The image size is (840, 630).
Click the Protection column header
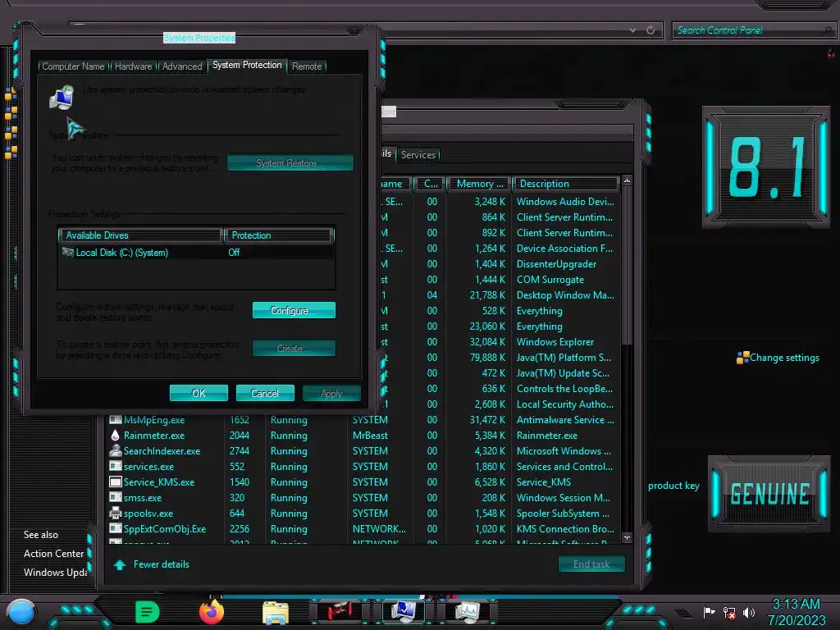pos(279,235)
